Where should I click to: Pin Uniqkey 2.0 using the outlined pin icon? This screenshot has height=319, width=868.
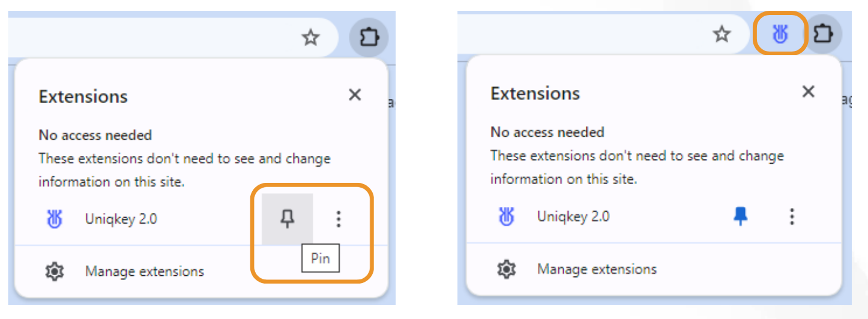point(288,219)
